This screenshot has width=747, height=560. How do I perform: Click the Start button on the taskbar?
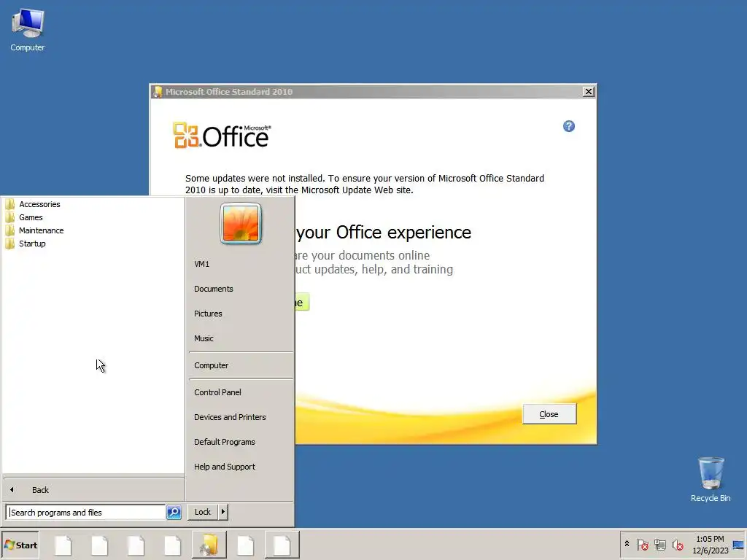tap(20, 545)
